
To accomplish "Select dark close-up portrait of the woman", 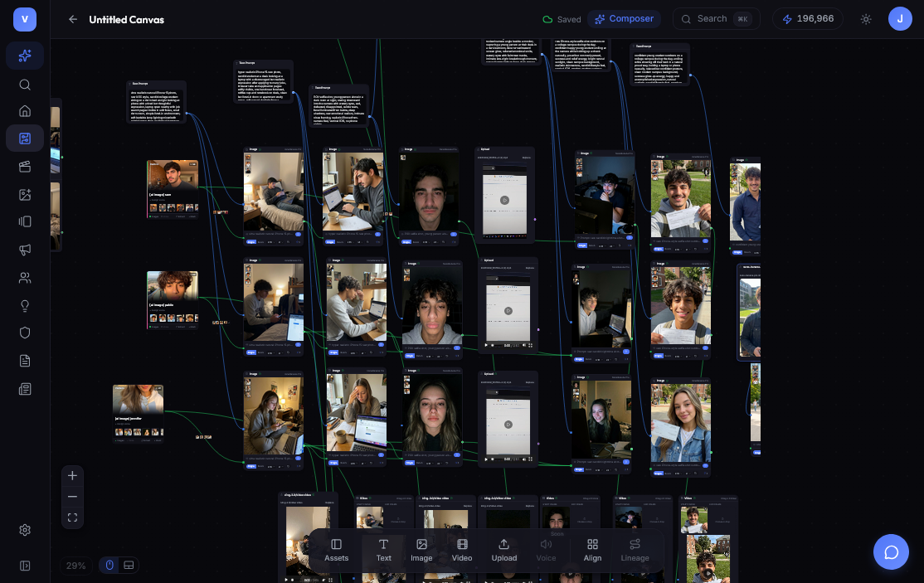I will [432, 413].
